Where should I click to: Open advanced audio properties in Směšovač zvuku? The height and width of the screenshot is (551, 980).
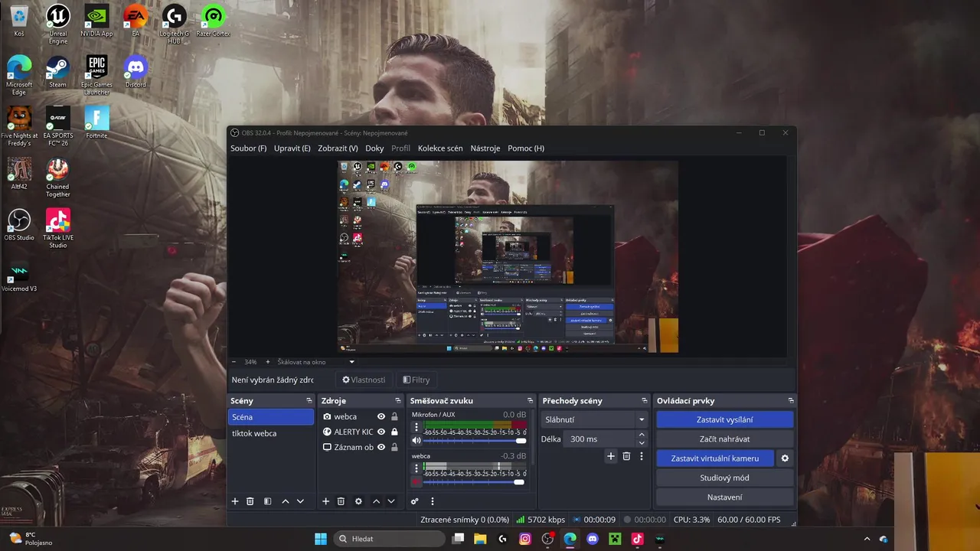[x=415, y=501]
